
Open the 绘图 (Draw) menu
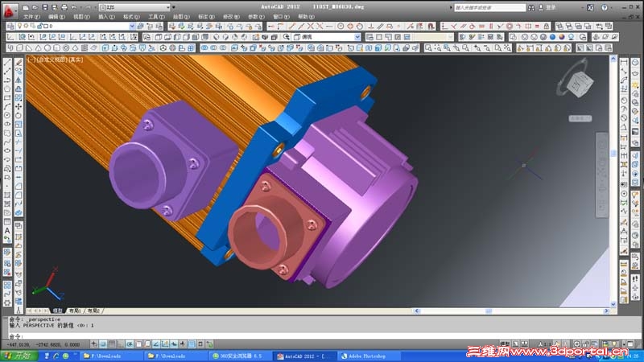181,17
